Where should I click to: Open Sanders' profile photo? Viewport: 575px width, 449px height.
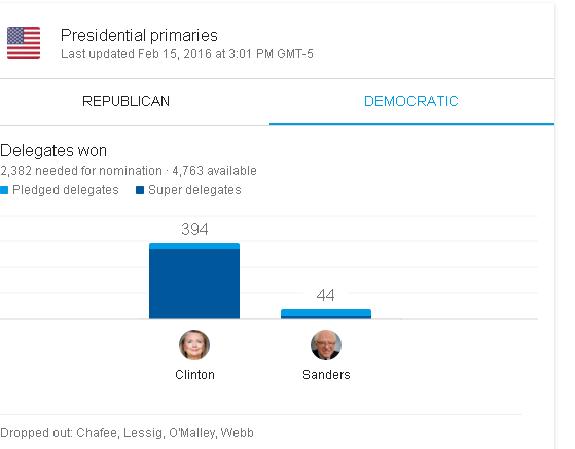[326, 345]
